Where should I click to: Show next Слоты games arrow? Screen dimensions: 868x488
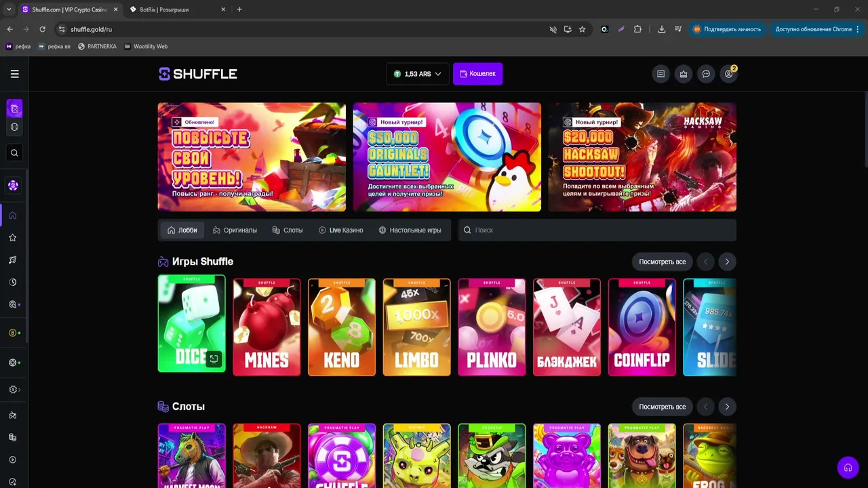727,407
